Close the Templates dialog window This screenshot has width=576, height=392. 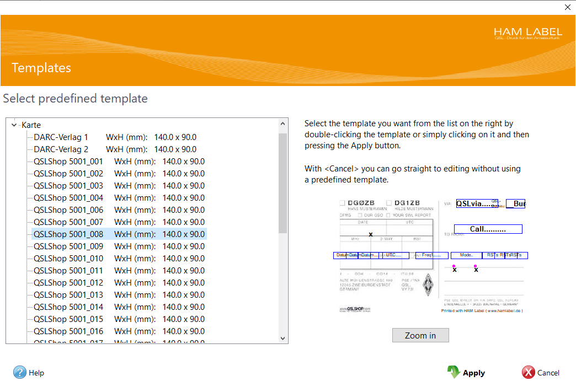pyautogui.click(x=567, y=7)
